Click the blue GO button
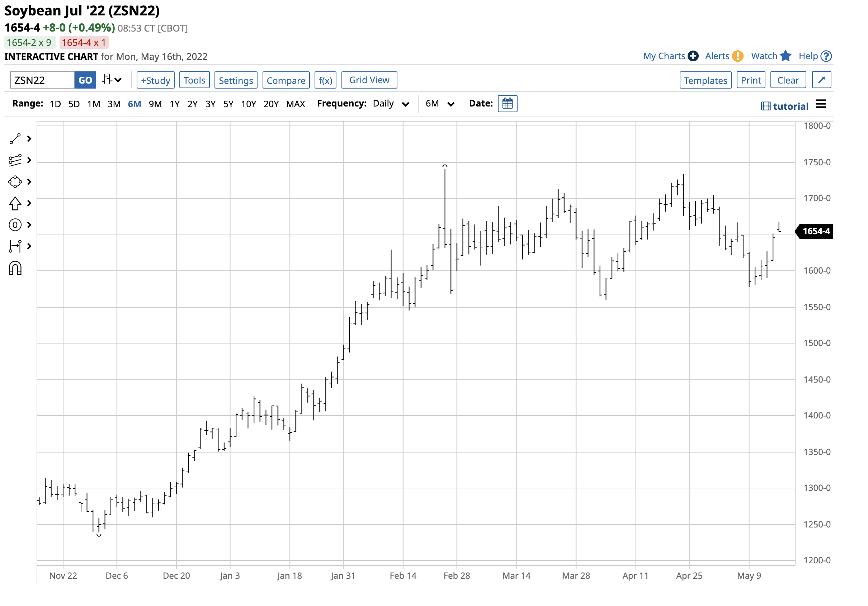 tap(85, 80)
